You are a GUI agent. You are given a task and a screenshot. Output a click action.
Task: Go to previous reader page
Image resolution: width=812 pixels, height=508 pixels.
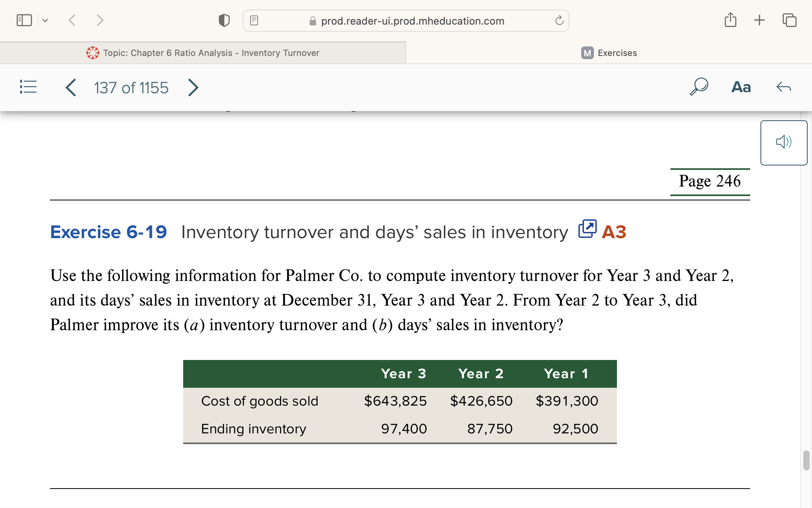(x=71, y=87)
